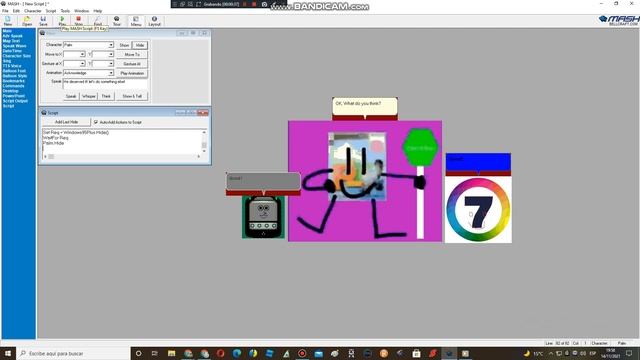The height and width of the screenshot is (360, 640).
Task: Click the Whisper button
Action: coord(89,96)
